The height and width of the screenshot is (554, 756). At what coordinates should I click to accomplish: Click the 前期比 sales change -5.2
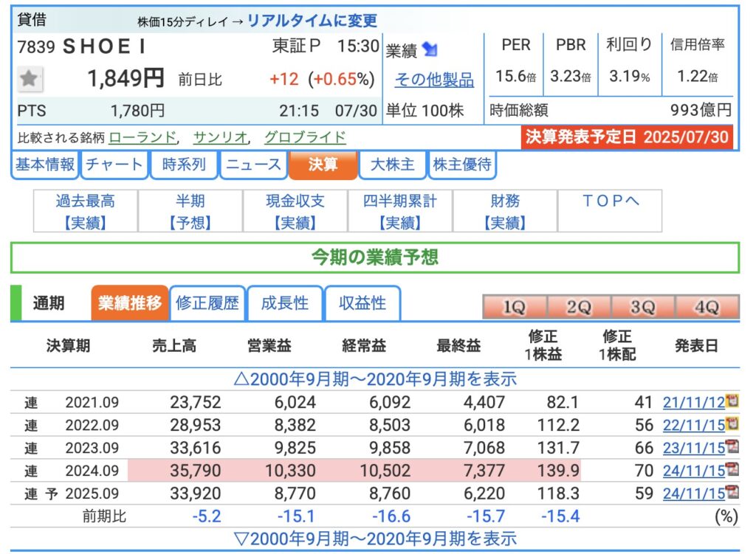pyautogui.click(x=207, y=516)
